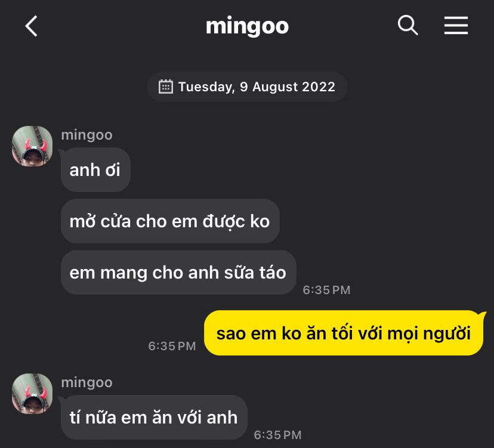Select the Tuesday, 9 August 2022 date pill

[x=248, y=86]
